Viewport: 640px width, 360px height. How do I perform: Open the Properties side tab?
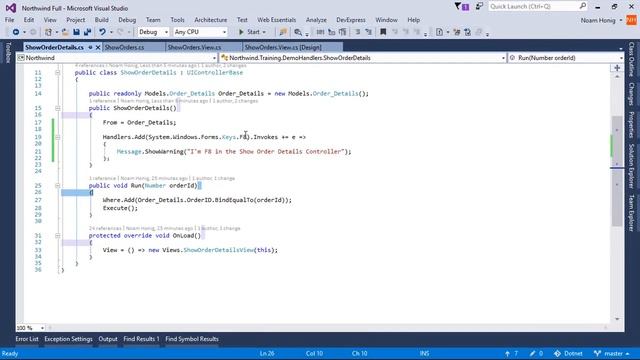tap(631, 124)
